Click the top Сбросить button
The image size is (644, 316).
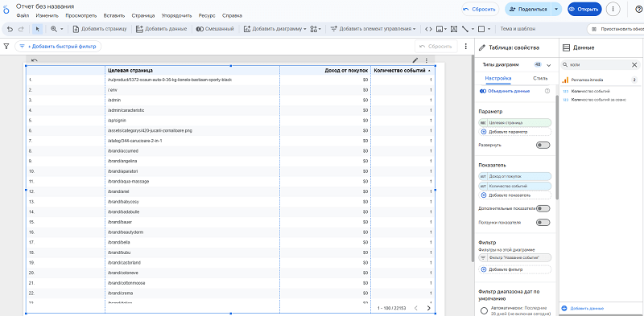(480, 9)
